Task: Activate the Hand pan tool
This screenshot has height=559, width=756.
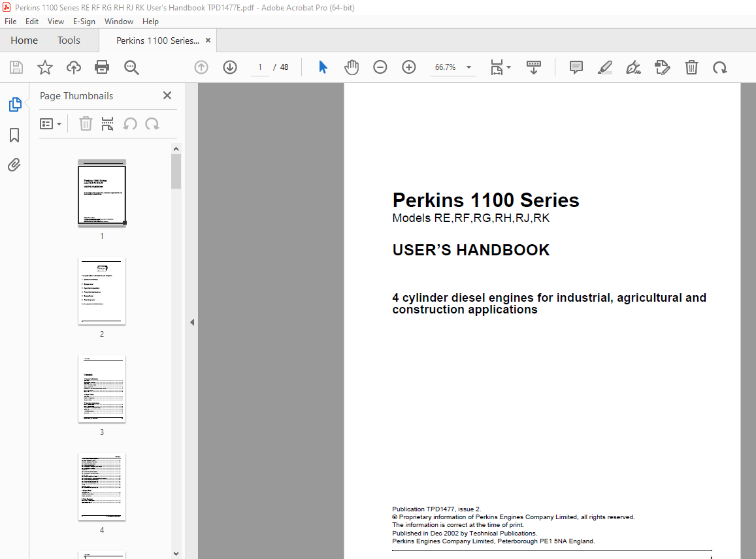Action: point(352,67)
